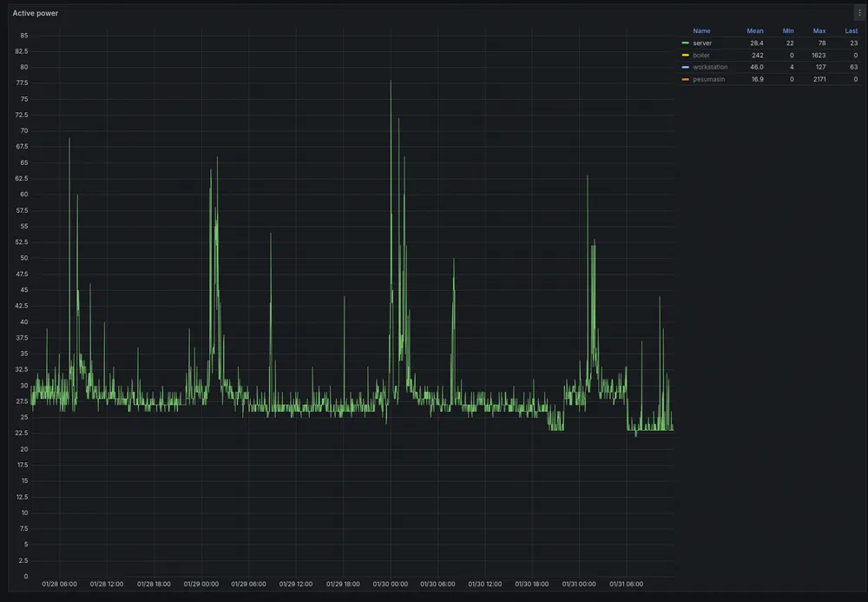Click pesumasin mean value 16.9
868x602 pixels.
pos(757,79)
